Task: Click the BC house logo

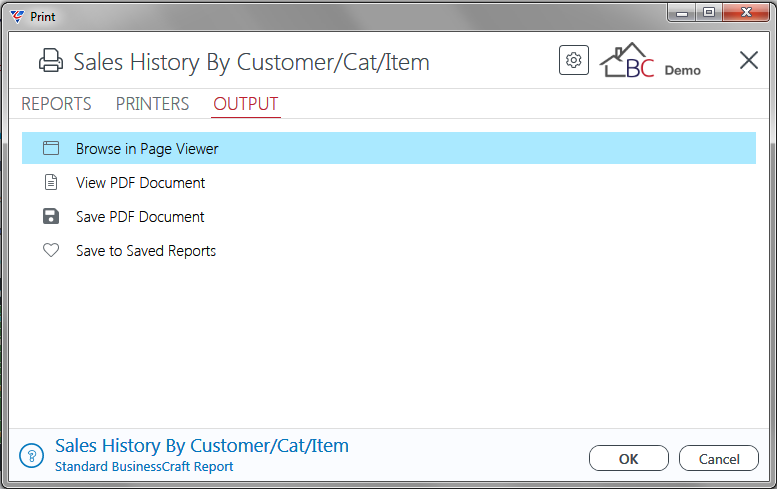Action: click(x=627, y=60)
